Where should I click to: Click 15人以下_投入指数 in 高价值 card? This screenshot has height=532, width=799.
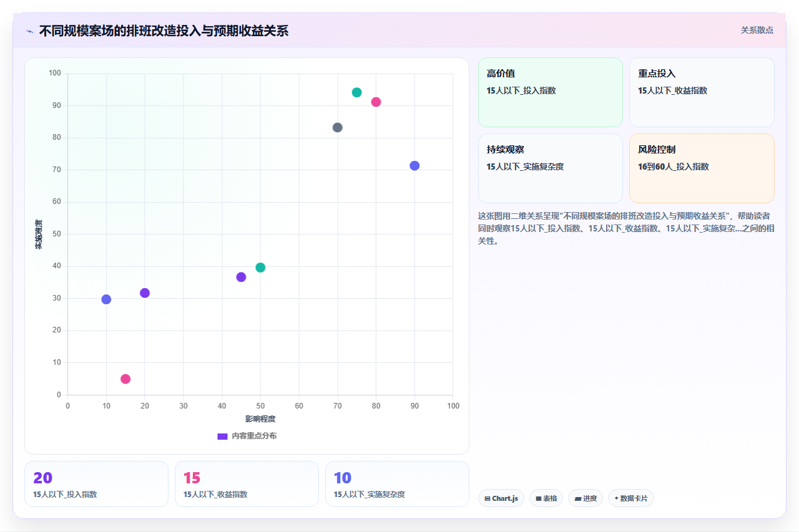521,90
